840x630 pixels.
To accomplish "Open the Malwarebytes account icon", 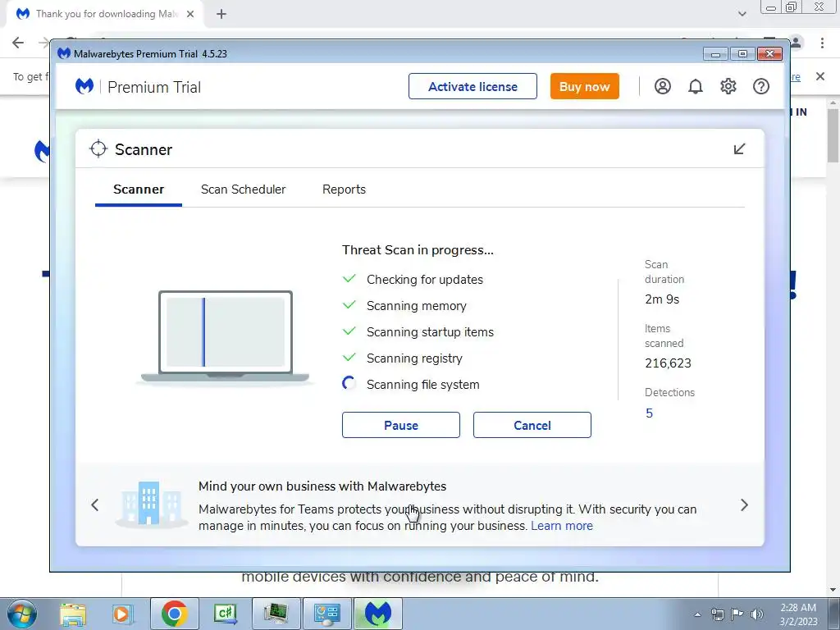I will point(662,86).
